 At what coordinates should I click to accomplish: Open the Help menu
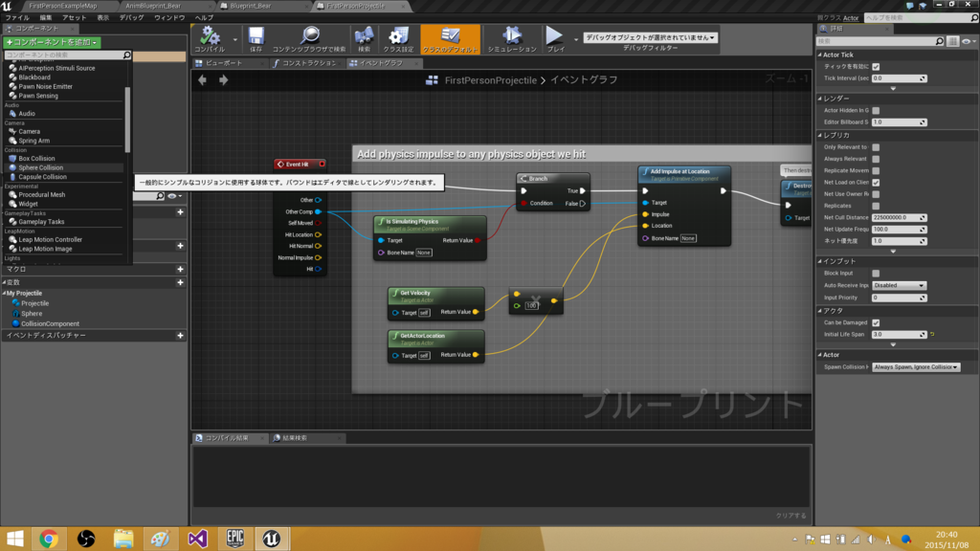tap(204, 17)
